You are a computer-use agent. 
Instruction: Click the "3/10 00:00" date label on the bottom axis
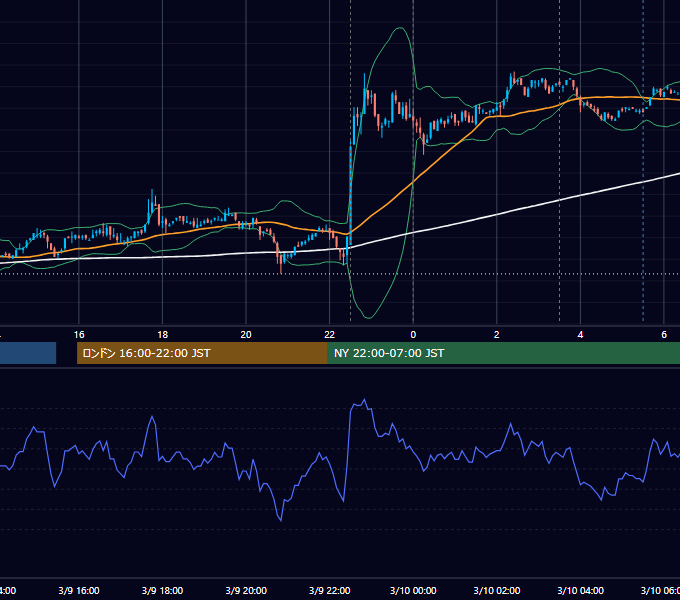[x=413, y=590]
